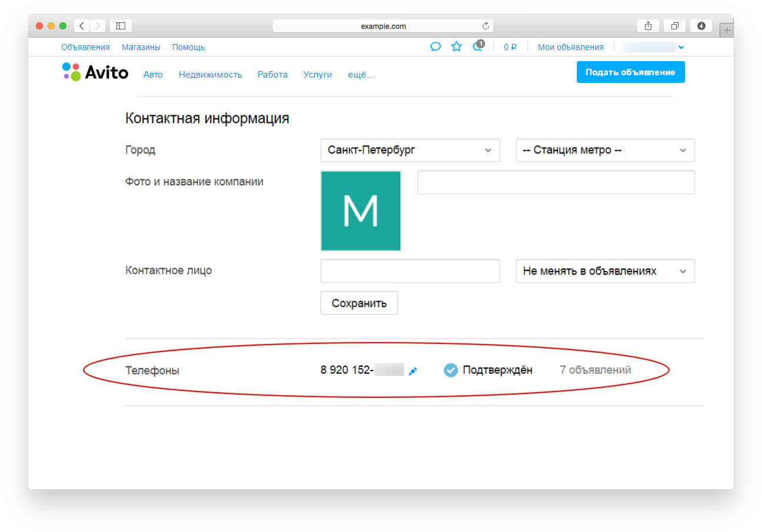Open the Санкт-Петербург city dropdown
The image size is (762, 532).
[x=410, y=150]
